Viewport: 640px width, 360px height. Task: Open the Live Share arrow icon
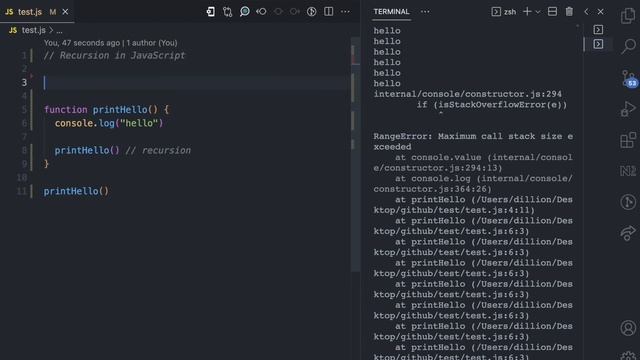628,233
